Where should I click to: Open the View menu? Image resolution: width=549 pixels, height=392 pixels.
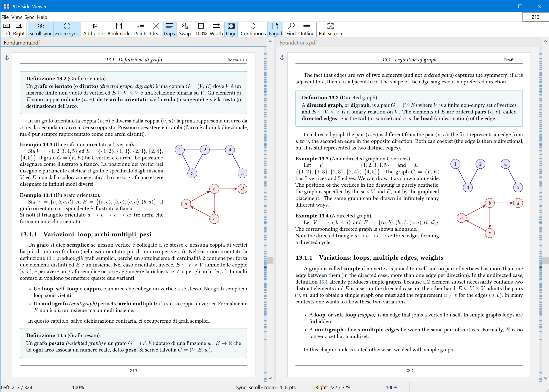[x=16, y=17]
